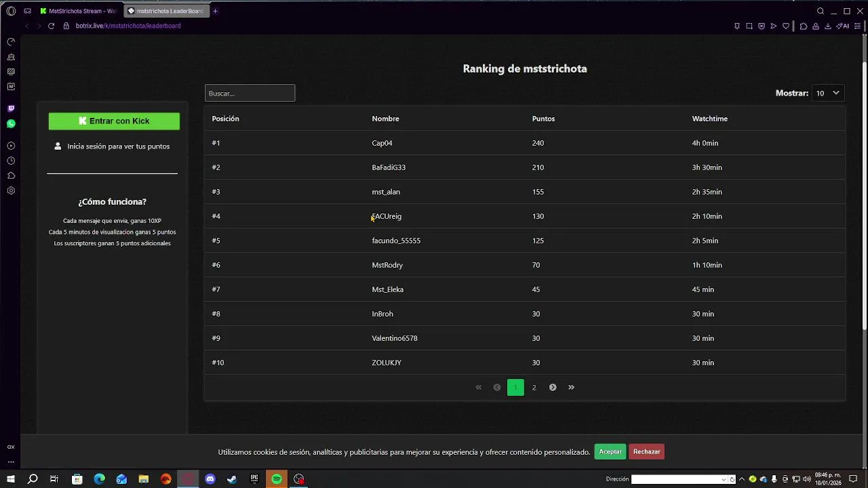The image size is (868, 488).
Task: Open History clock icon in sidebar
Action: click(x=11, y=161)
